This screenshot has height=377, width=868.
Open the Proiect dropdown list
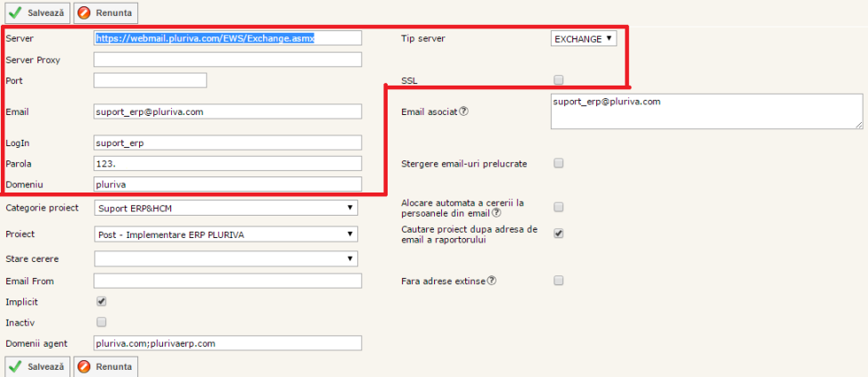click(x=225, y=234)
